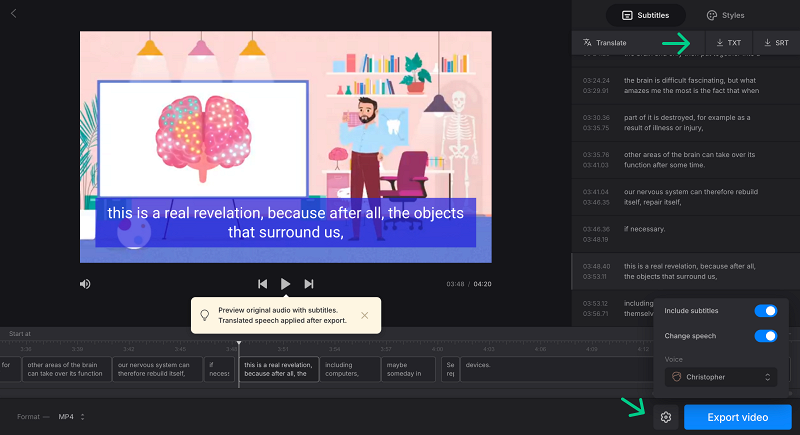Download subtitles as SRT

[776, 43]
